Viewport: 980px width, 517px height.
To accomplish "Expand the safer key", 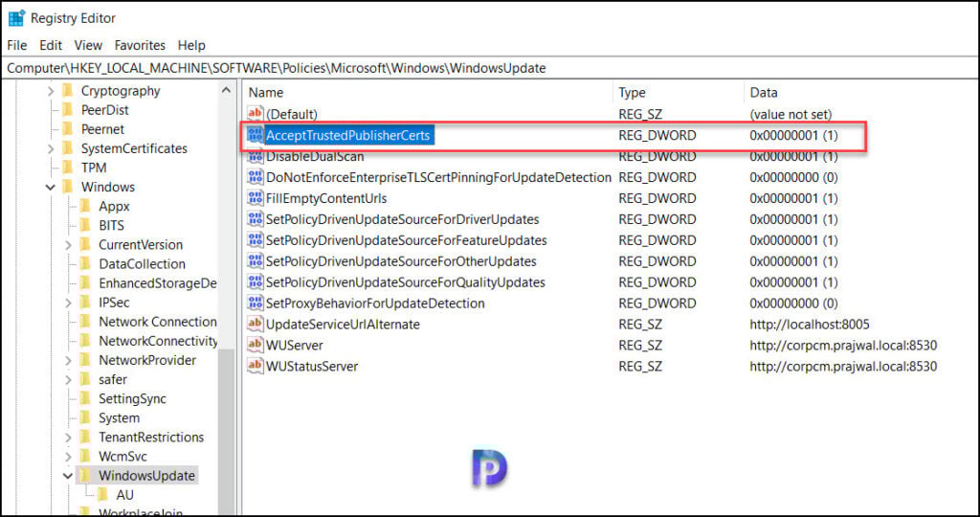I will point(69,379).
